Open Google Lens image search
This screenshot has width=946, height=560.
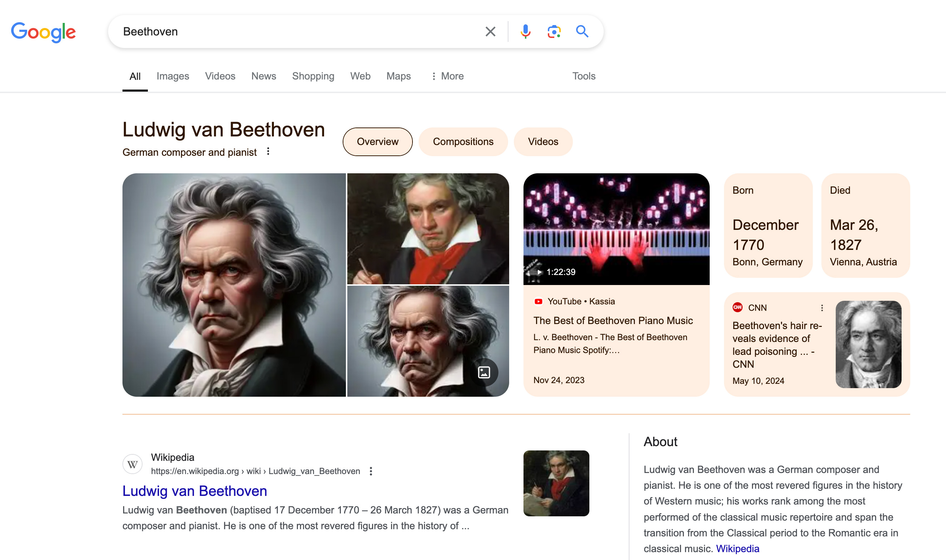coord(553,31)
